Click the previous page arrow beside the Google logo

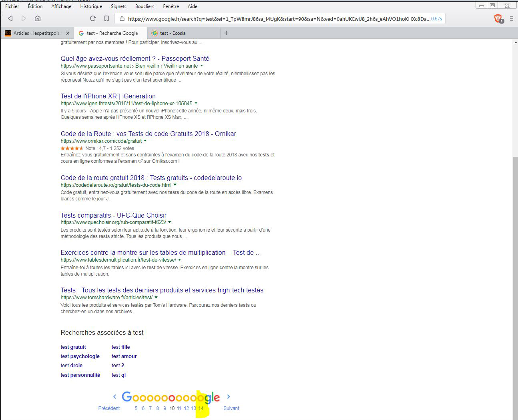click(114, 397)
